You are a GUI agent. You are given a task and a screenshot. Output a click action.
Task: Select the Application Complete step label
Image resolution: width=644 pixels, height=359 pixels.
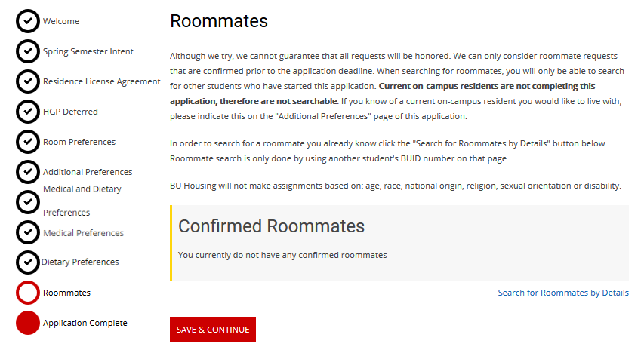pyautogui.click(x=85, y=323)
